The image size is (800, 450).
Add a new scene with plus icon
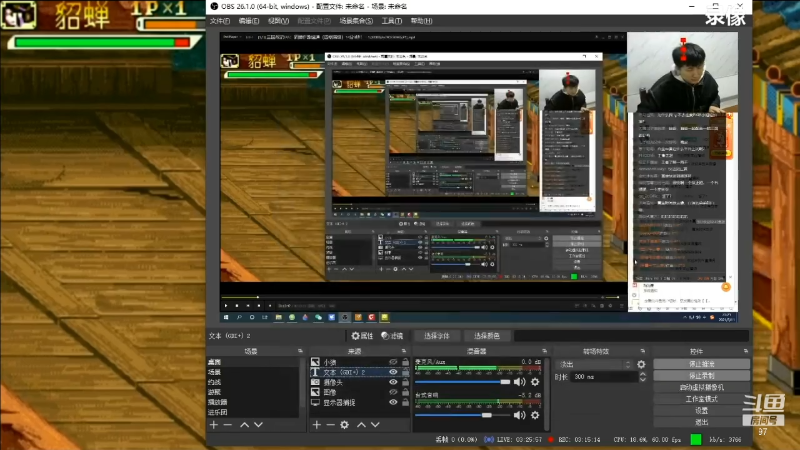coord(214,424)
